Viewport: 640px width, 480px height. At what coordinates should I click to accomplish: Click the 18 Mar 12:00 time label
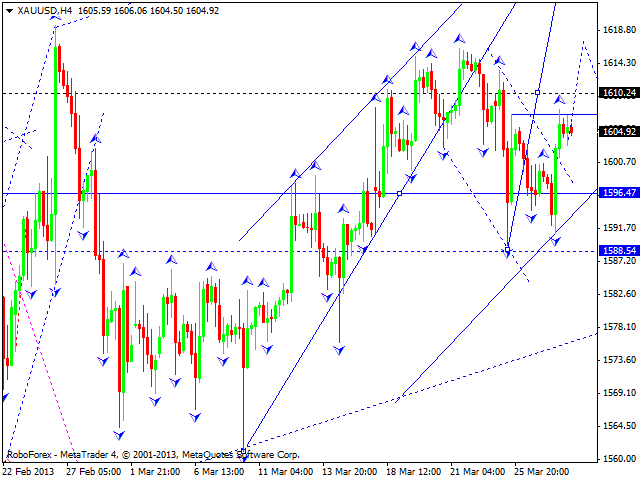pyautogui.click(x=413, y=471)
